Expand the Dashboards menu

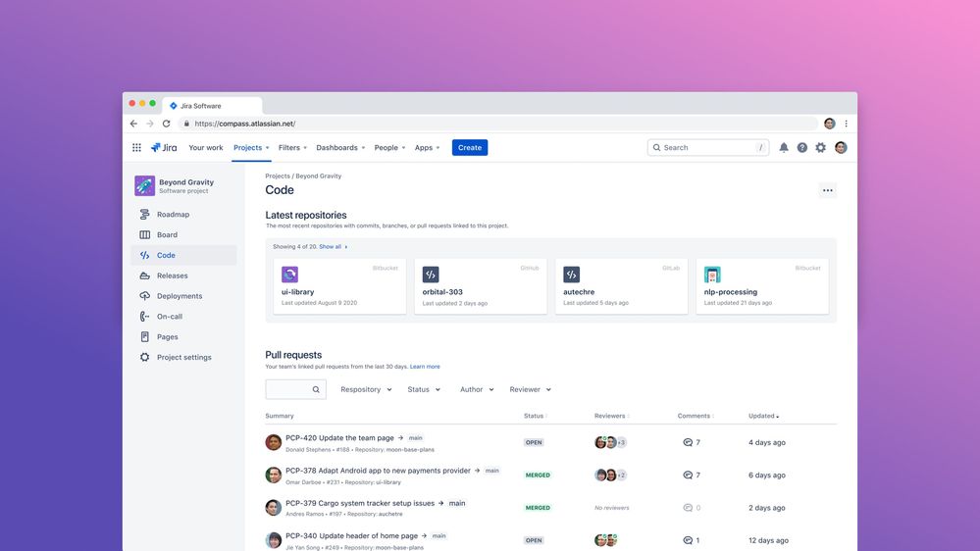[340, 147]
